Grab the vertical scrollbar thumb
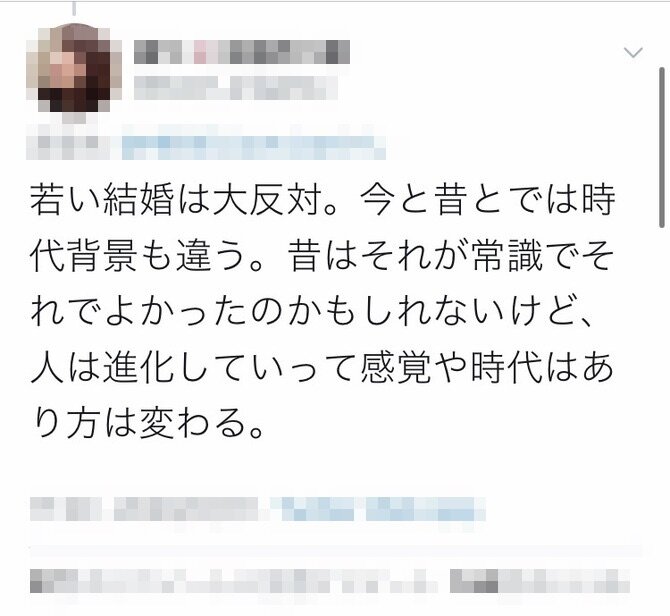 coord(664,147)
